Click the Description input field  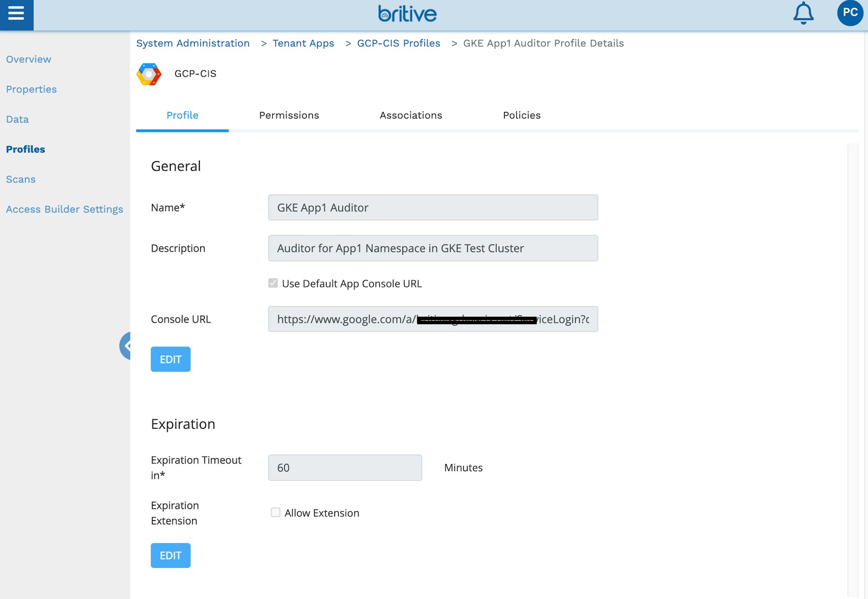click(433, 248)
